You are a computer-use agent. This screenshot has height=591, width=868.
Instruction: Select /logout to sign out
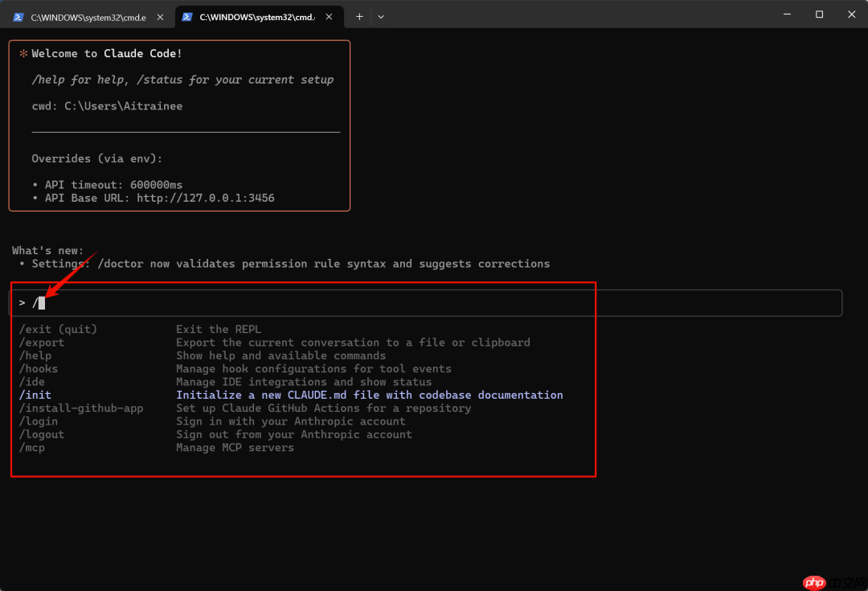(x=42, y=434)
